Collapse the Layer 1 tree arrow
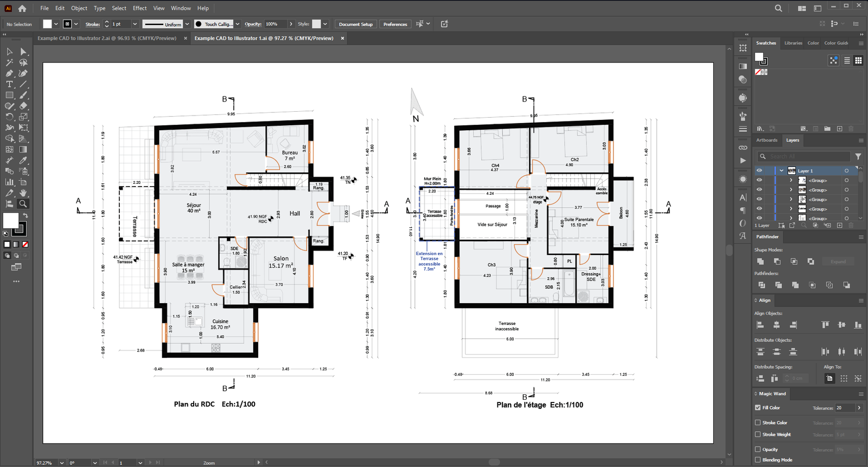868x467 pixels. [x=782, y=171]
